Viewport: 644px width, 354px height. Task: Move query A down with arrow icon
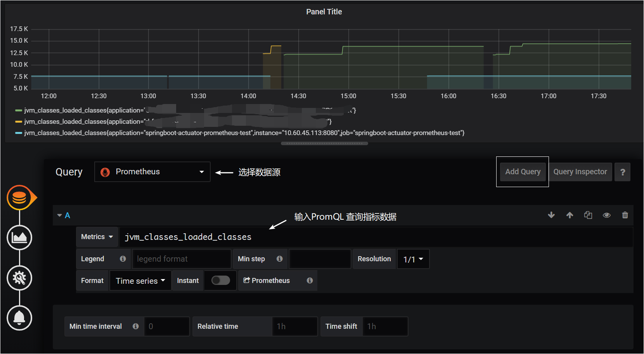[x=551, y=215]
